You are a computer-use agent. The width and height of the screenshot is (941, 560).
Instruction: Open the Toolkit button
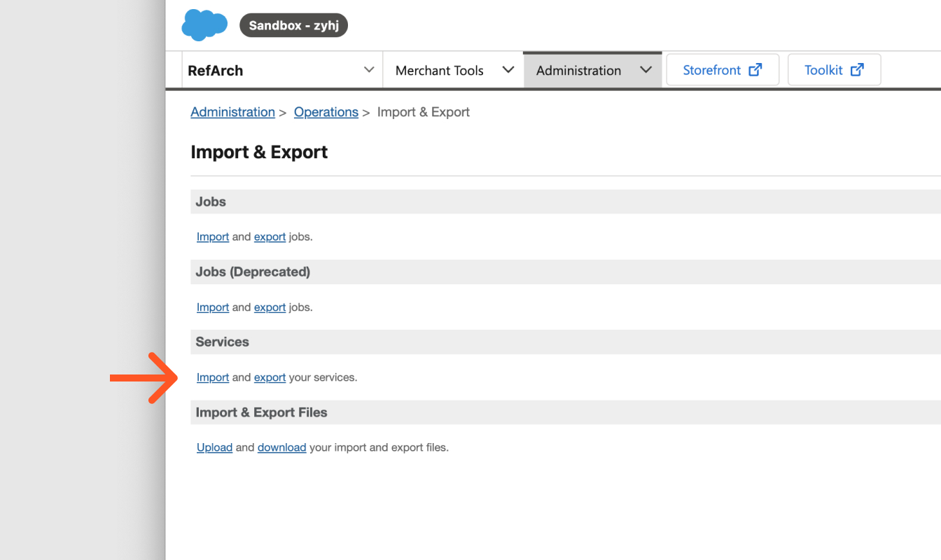point(834,70)
